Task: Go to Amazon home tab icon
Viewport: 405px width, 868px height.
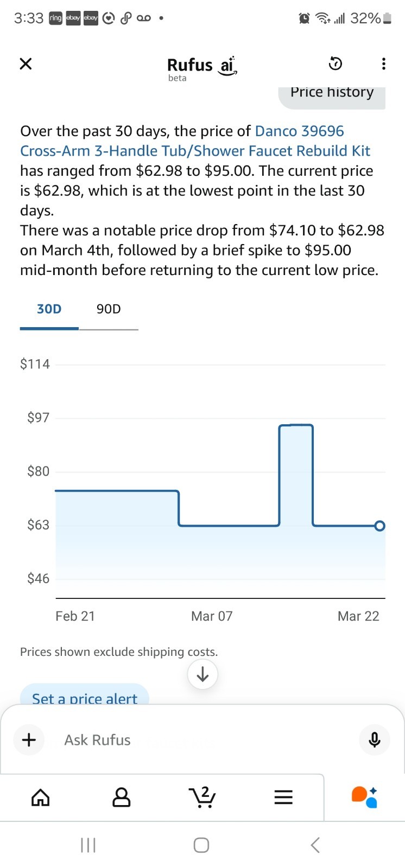Action: tap(41, 797)
